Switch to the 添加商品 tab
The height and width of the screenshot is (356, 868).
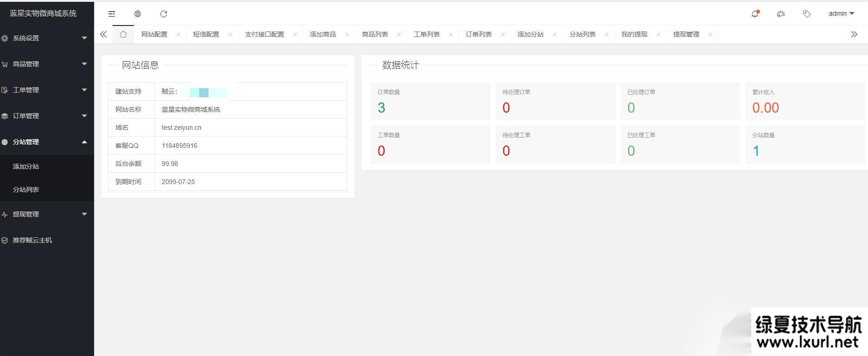pos(323,34)
